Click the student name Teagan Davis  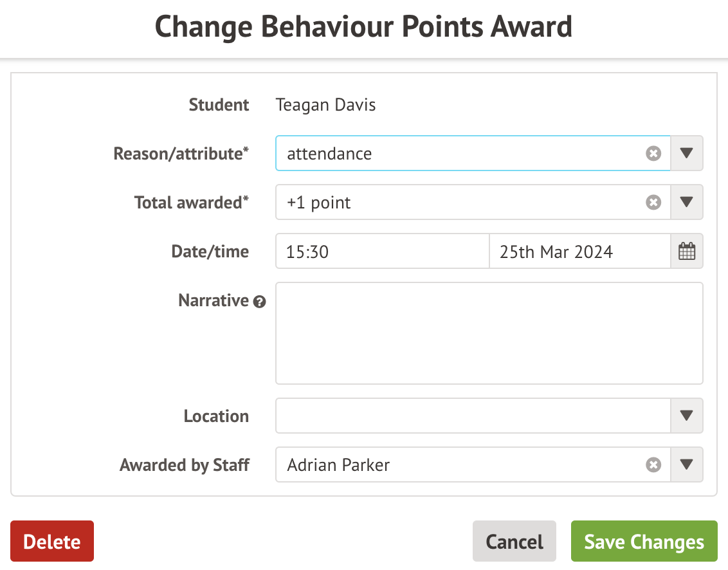[x=325, y=105]
